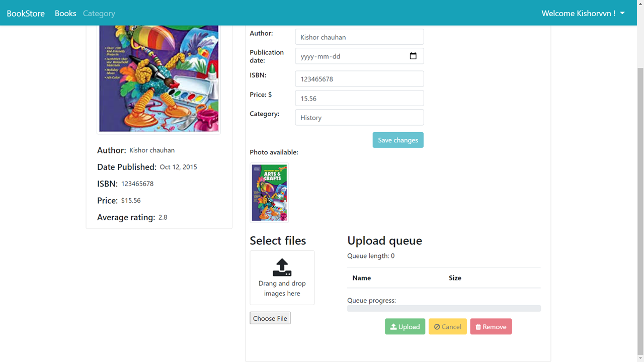
Task: Click the drag and drop images zone
Action: click(282, 278)
